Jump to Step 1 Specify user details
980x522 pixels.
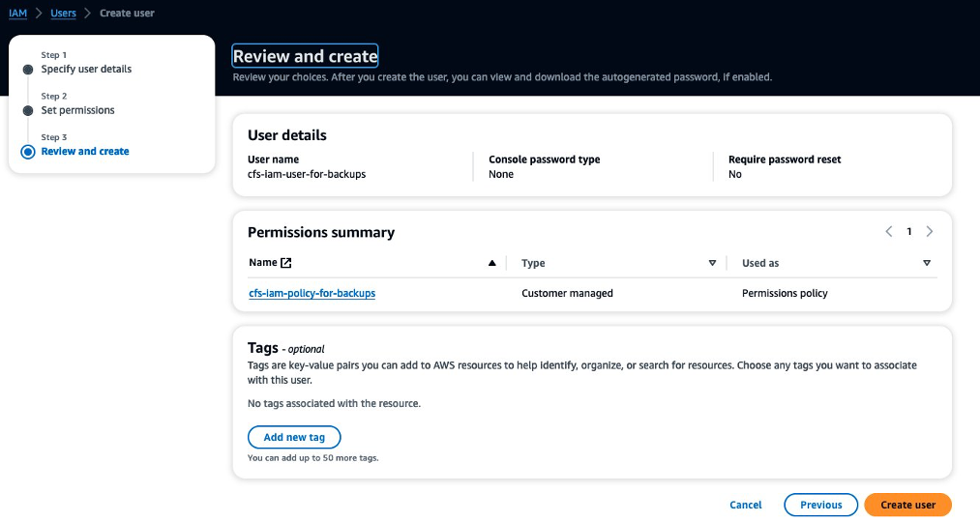pyautogui.click(x=86, y=69)
